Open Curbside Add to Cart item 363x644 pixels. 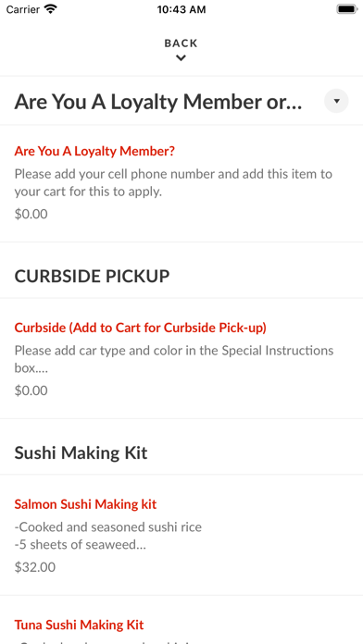pyautogui.click(x=181, y=359)
